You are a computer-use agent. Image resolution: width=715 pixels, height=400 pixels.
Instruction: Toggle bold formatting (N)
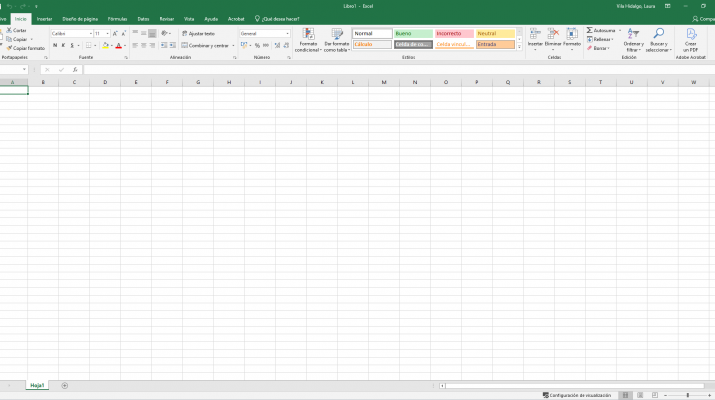click(x=55, y=46)
